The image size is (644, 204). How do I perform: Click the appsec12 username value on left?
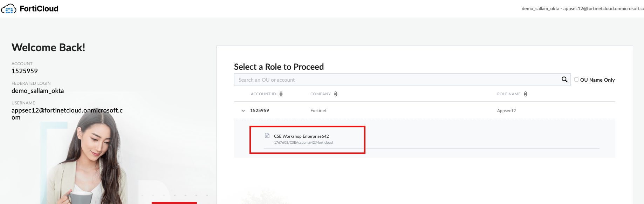click(67, 114)
